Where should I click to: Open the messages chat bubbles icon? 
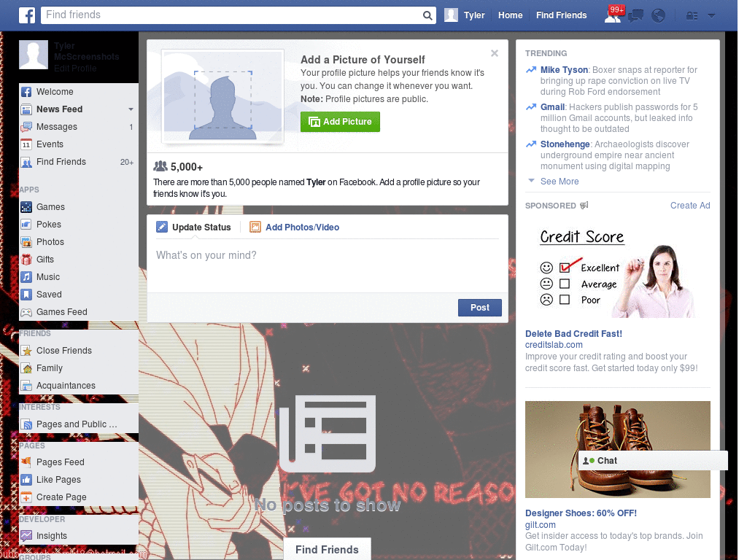tap(635, 16)
